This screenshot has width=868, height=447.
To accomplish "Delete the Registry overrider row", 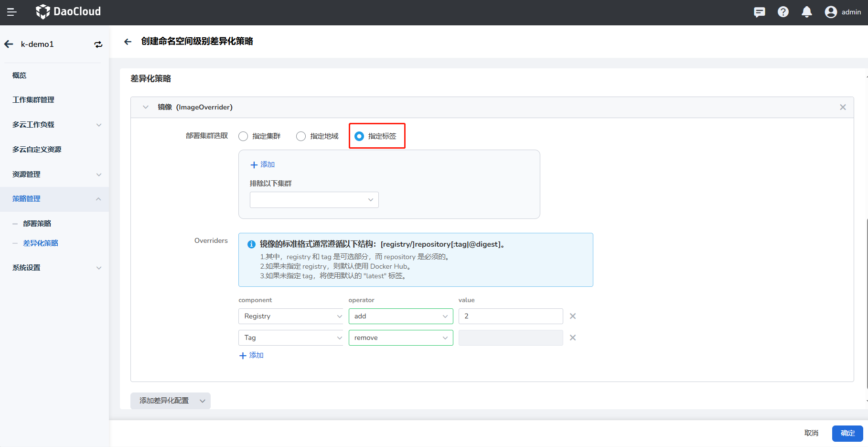I will coord(573,316).
